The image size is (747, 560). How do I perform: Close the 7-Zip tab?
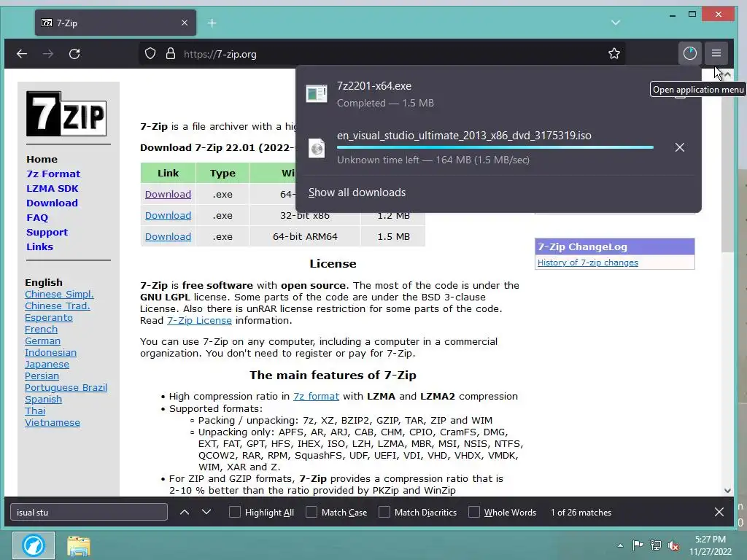(185, 23)
